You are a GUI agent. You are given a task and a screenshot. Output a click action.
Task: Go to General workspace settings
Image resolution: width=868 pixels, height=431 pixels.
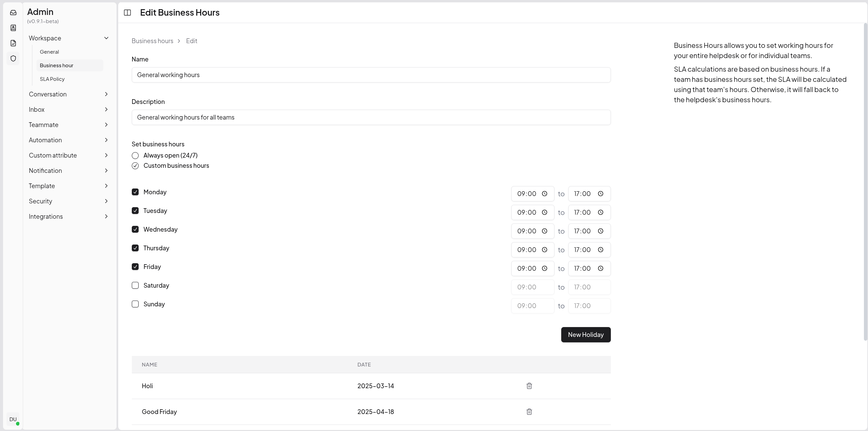[x=49, y=52]
